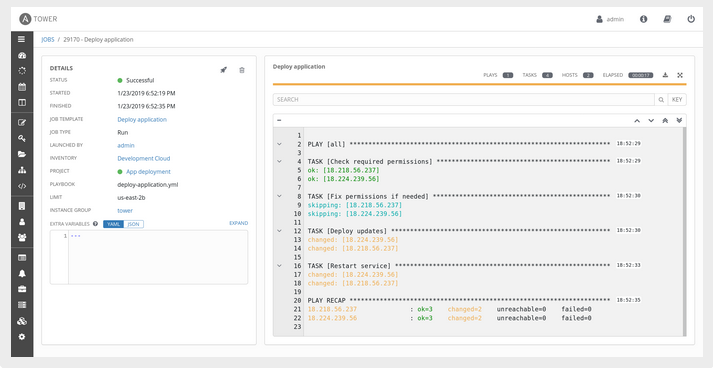Collapse the Check required permissions task
The width and height of the screenshot is (713, 368).
[x=279, y=161]
